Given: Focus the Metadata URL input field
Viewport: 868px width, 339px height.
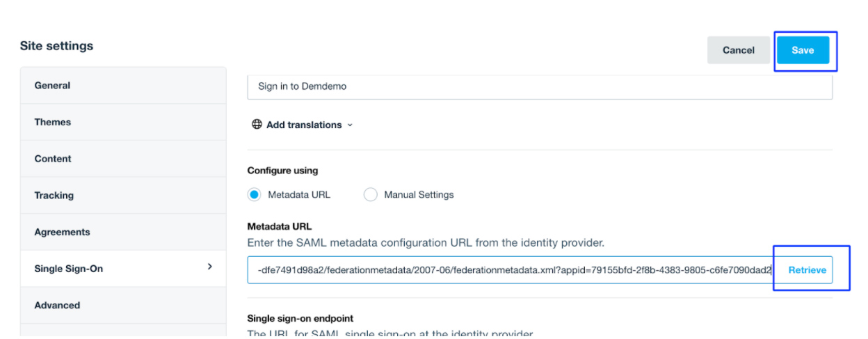Looking at the screenshot, I should click(x=511, y=270).
